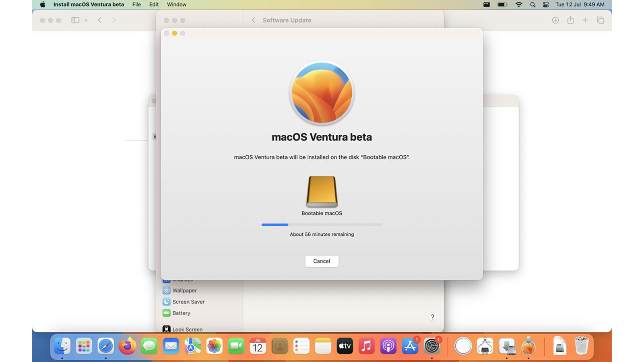644x362 pixels.
Task: Open Launchpad from the Dock
Action: [x=84, y=346]
